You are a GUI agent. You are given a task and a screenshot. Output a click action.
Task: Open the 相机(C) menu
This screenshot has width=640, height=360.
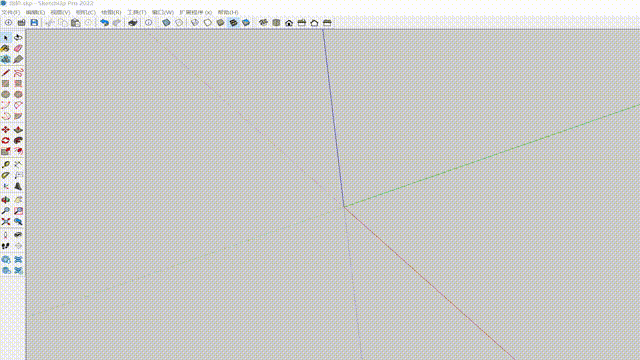[86, 12]
